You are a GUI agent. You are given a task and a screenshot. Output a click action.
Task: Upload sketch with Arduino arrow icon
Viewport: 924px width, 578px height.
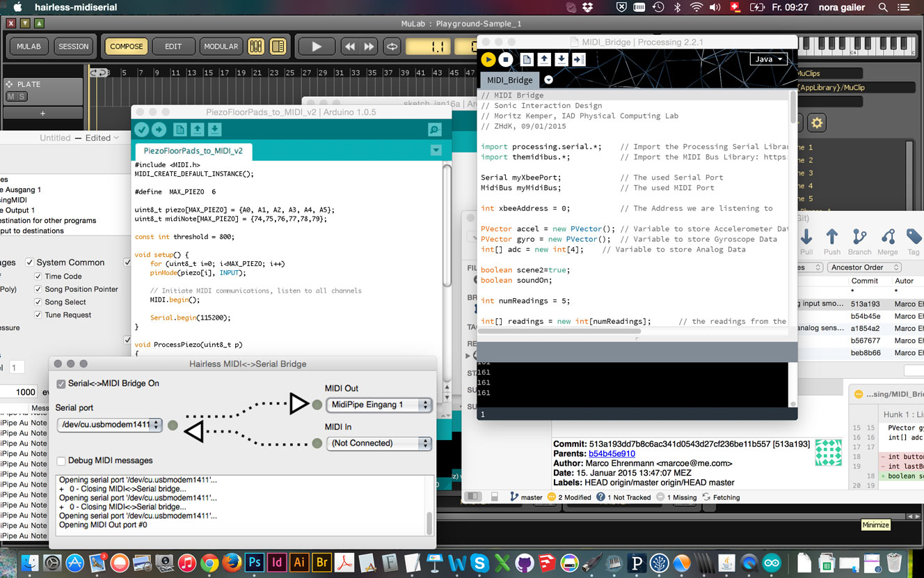point(159,130)
